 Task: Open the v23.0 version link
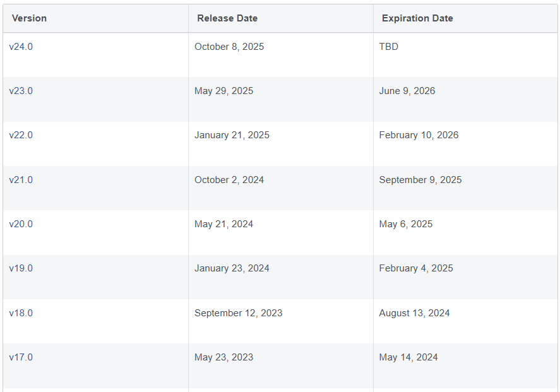point(21,91)
